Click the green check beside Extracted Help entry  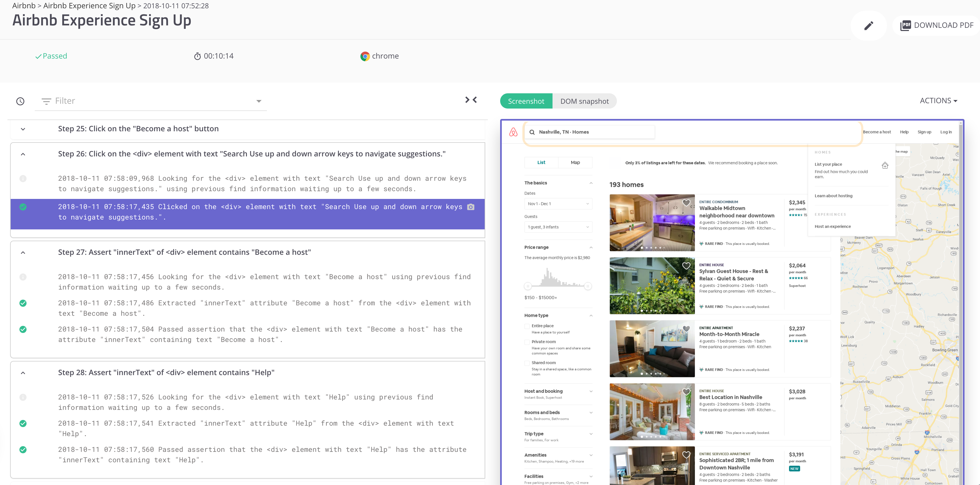(x=23, y=423)
